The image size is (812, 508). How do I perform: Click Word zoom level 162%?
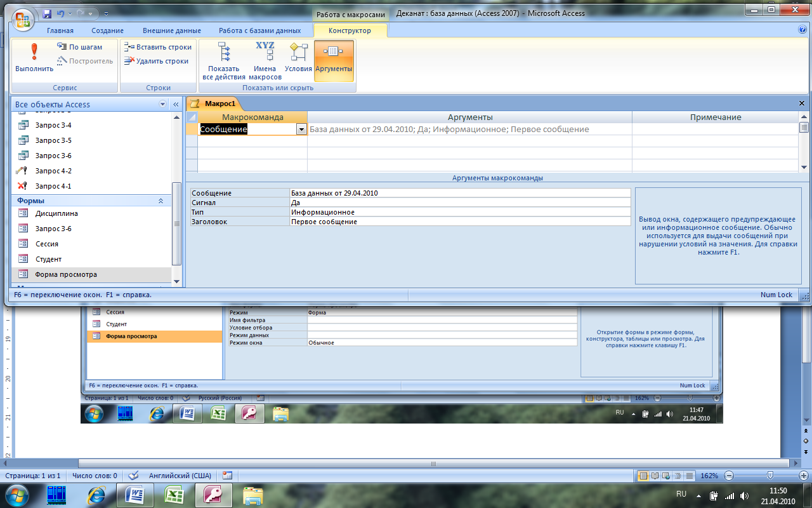point(709,476)
